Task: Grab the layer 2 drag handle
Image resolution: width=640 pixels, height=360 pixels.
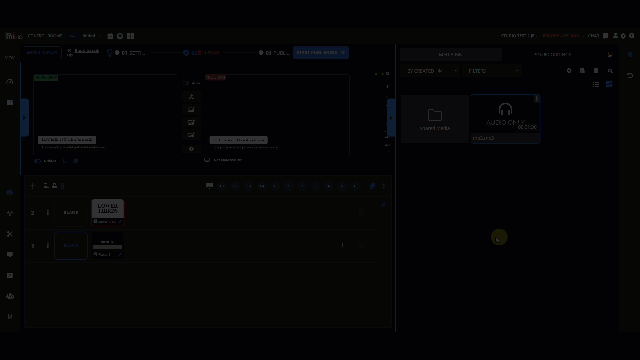Action: [361, 213]
